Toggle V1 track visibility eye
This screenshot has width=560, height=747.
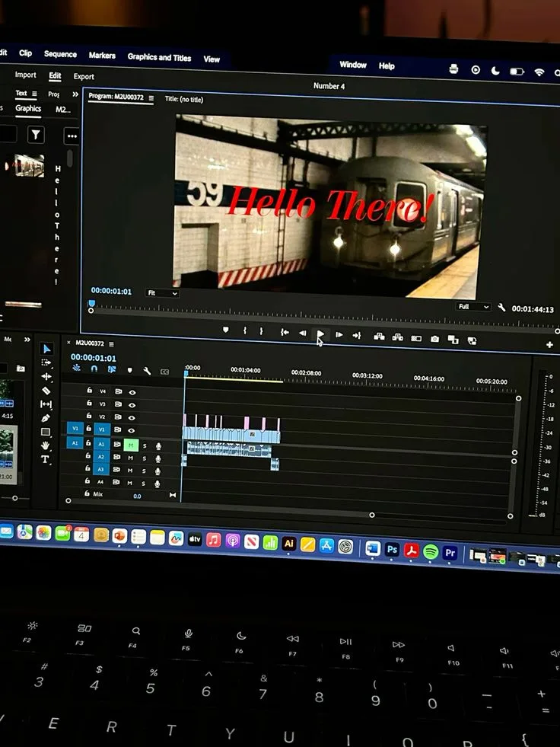(x=132, y=430)
